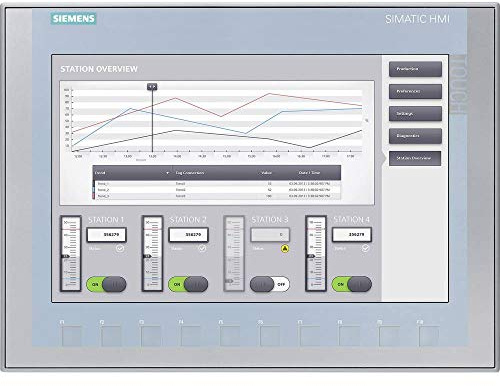The image size is (500, 386).
Task: Click the Tag Connection column header
Action: (190, 173)
